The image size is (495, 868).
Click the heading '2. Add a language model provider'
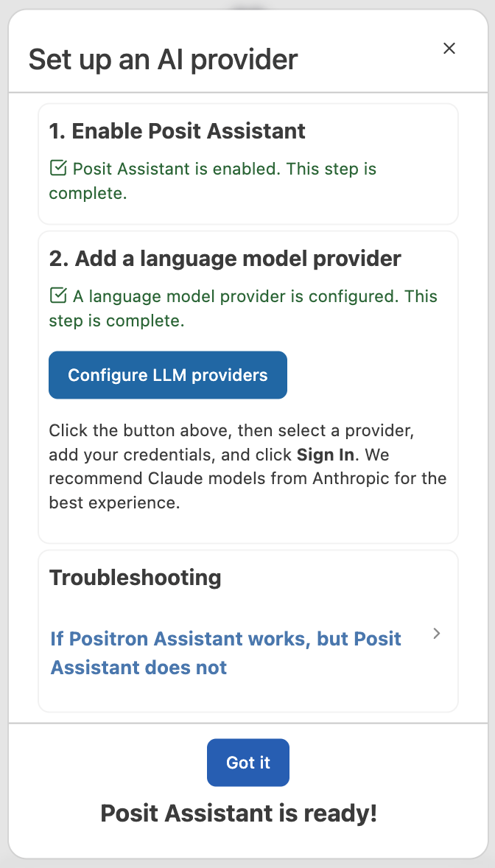[225, 259]
